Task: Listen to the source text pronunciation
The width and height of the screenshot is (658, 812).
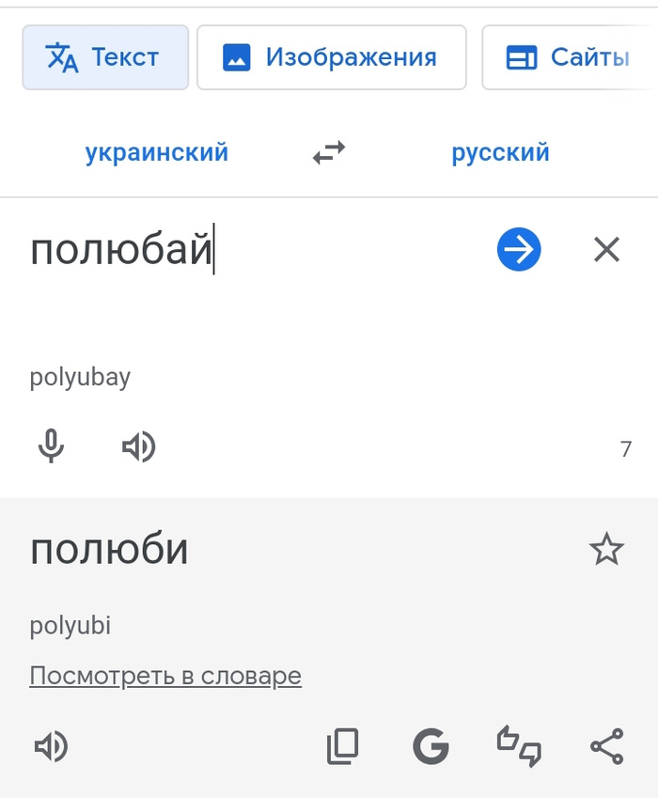Action: click(139, 447)
